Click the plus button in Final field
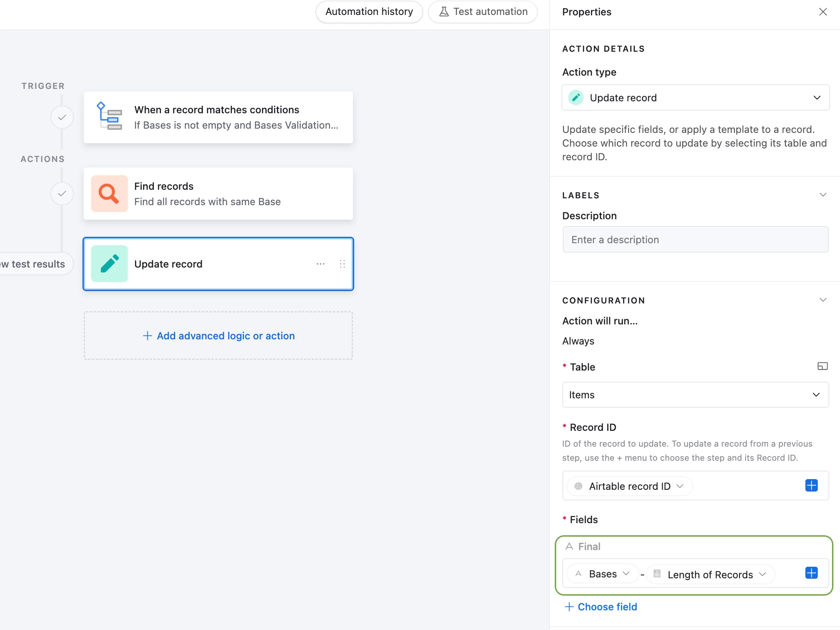The width and height of the screenshot is (840, 630). click(811, 573)
